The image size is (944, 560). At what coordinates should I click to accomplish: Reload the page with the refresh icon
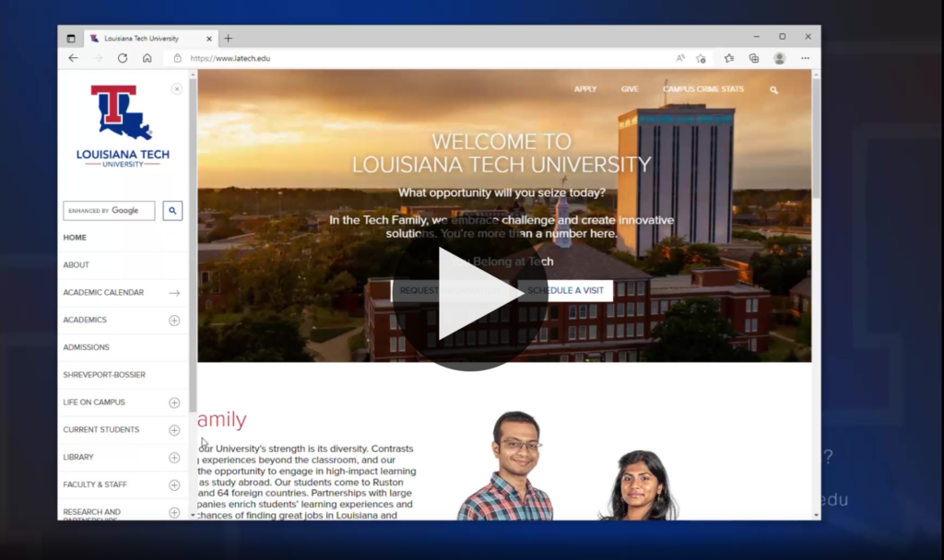[x=123, y=58]
